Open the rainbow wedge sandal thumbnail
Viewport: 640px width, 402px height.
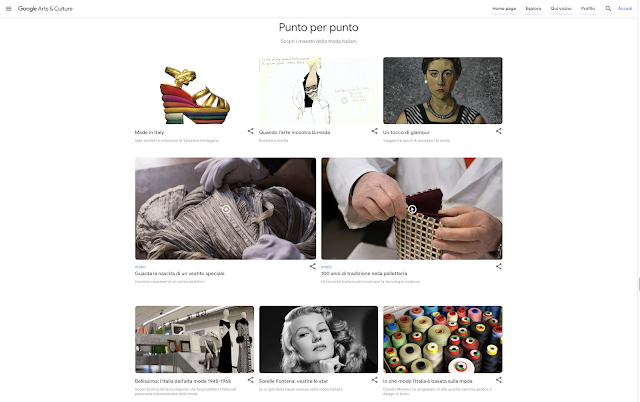(x=194, y=91)
